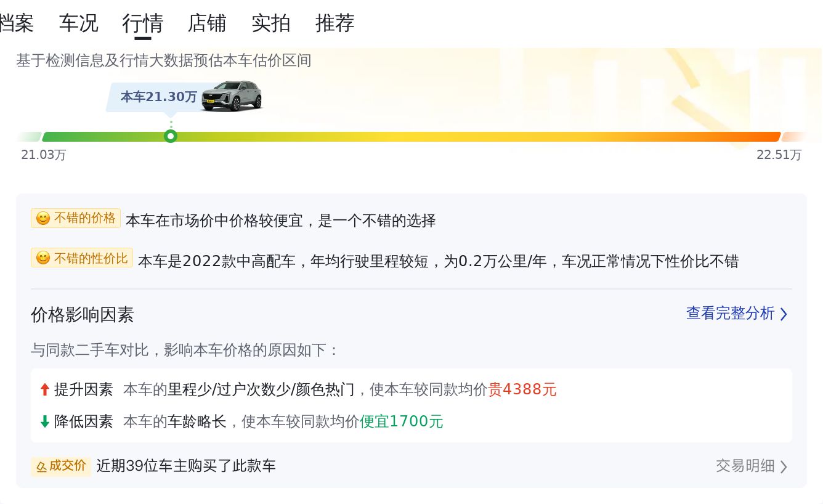Click the 里程少/过户次数少/颜色热门 text
Viewport: 823px width, 504px height.
tap(261, 389)
